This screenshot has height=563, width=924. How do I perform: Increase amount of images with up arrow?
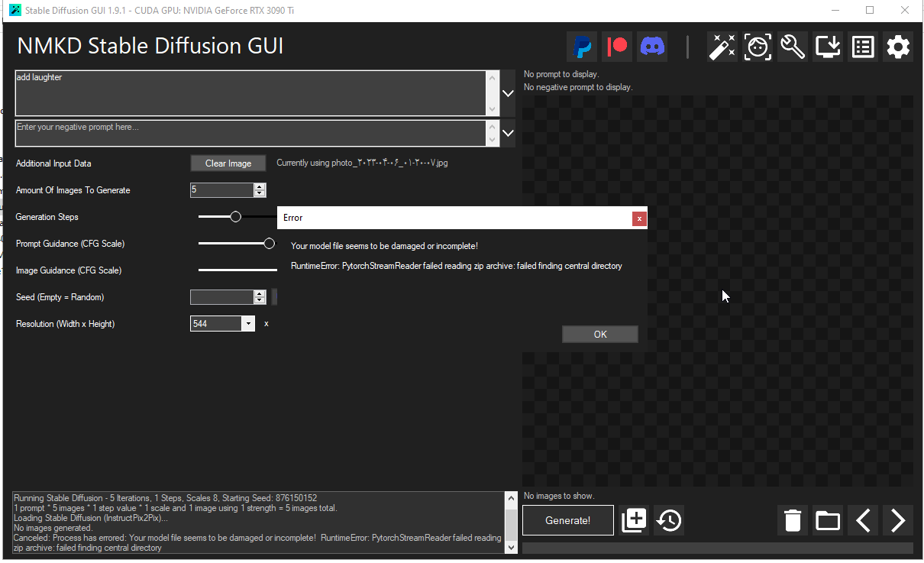point(260,187)
